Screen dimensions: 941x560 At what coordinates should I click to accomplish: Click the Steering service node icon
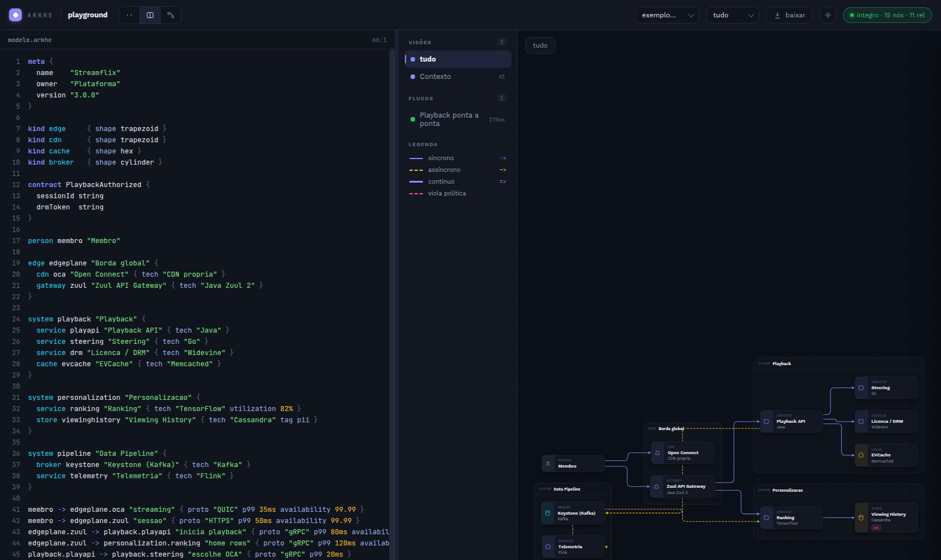[861, 388]
